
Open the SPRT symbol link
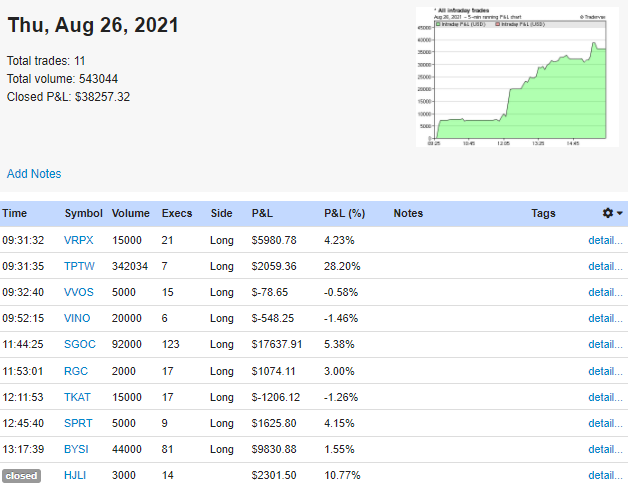[x=78, y=424]
